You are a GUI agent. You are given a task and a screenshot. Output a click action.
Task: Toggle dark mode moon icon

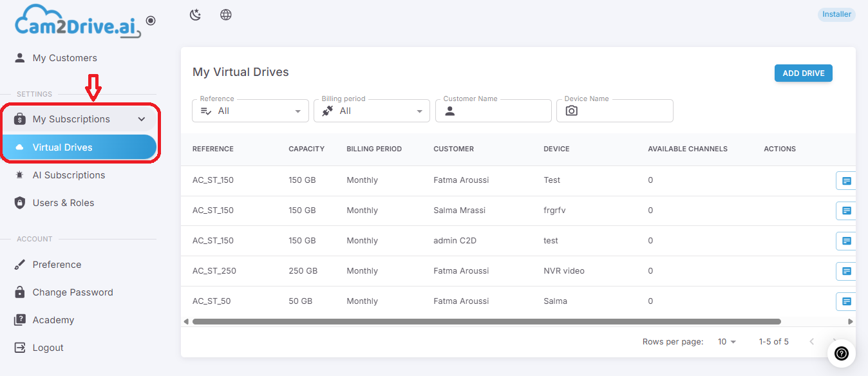coord(195,15)
